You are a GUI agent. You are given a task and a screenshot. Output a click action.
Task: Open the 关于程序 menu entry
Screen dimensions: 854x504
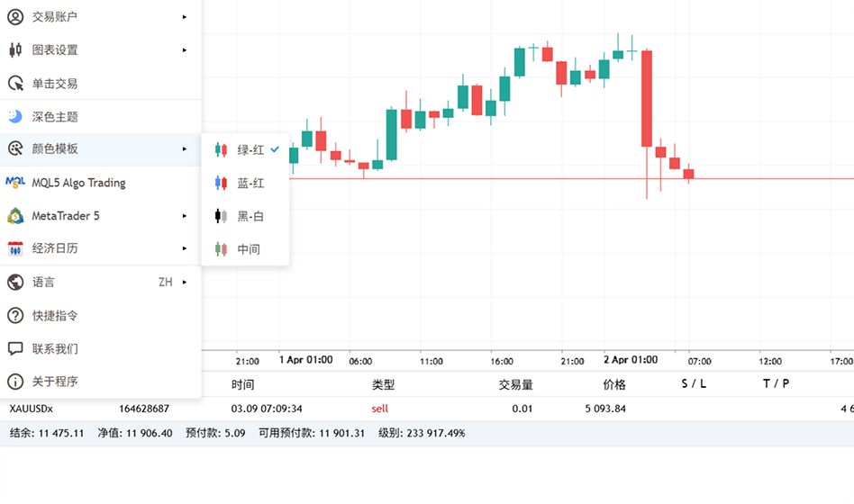(x=55, y=382)
